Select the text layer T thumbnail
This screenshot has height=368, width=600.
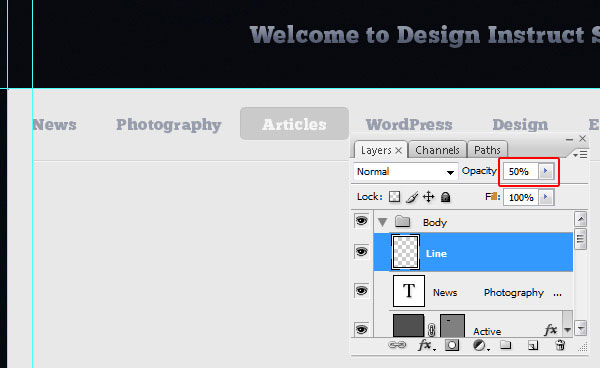pos(409,291)
